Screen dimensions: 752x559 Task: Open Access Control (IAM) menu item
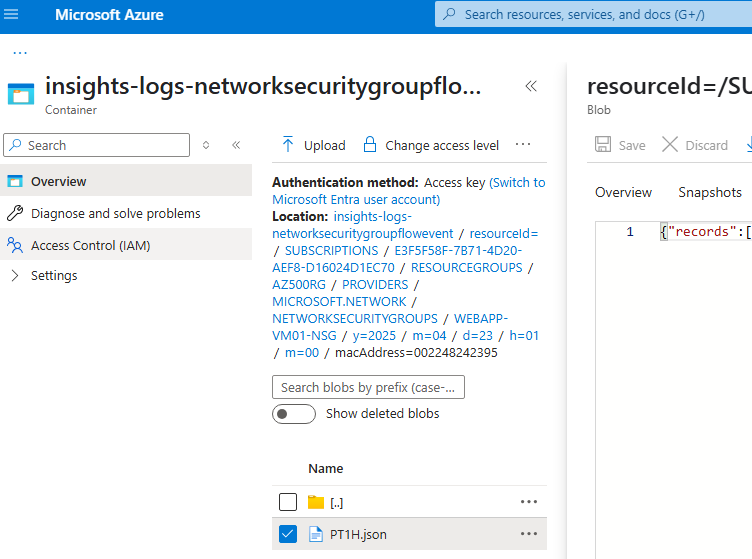(90, 245)
